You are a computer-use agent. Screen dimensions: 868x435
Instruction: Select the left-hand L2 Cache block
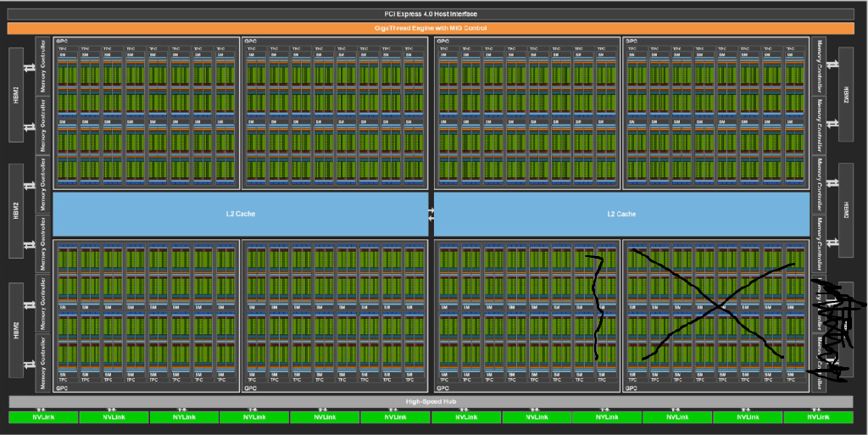240,215
